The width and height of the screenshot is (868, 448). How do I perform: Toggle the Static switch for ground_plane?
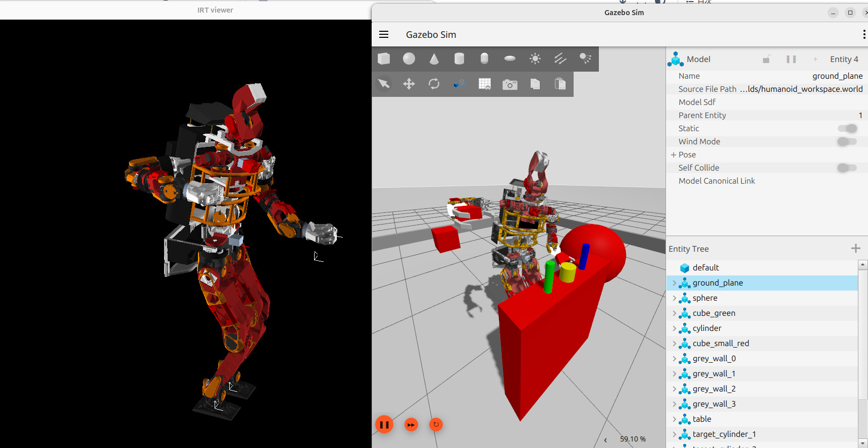coord(847,129)
